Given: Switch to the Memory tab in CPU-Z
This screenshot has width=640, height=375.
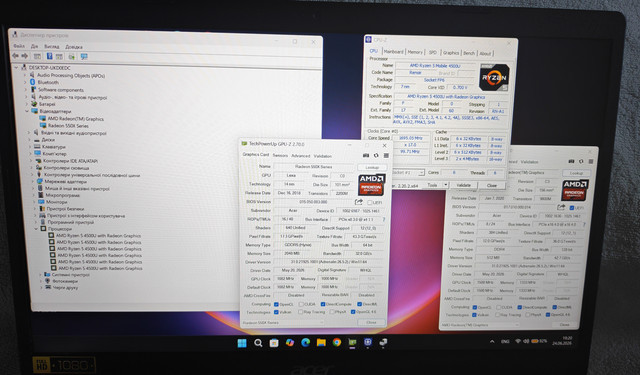Looking at the screenshot, I should point(415,52).
